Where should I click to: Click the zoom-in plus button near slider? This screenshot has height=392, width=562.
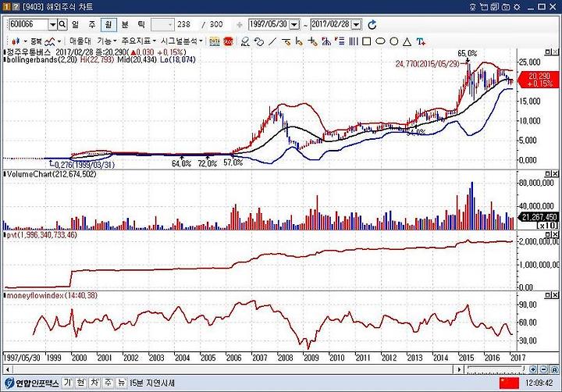533,369
